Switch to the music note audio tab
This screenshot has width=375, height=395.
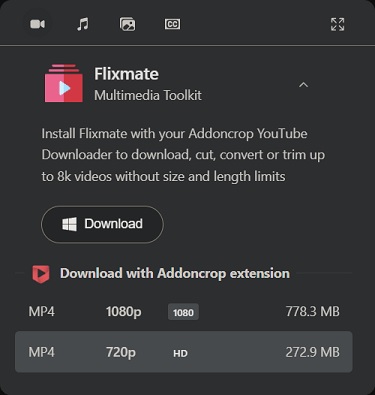coord(83,24)
